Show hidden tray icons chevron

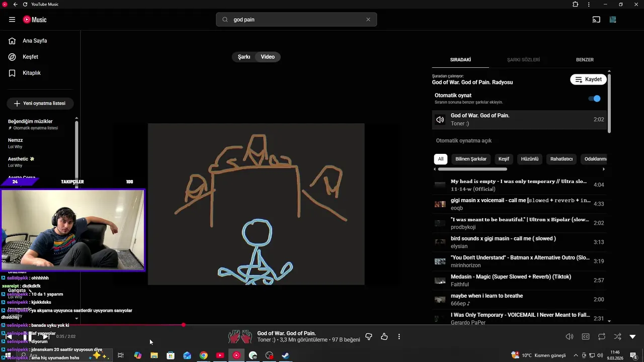click(576, 355)
